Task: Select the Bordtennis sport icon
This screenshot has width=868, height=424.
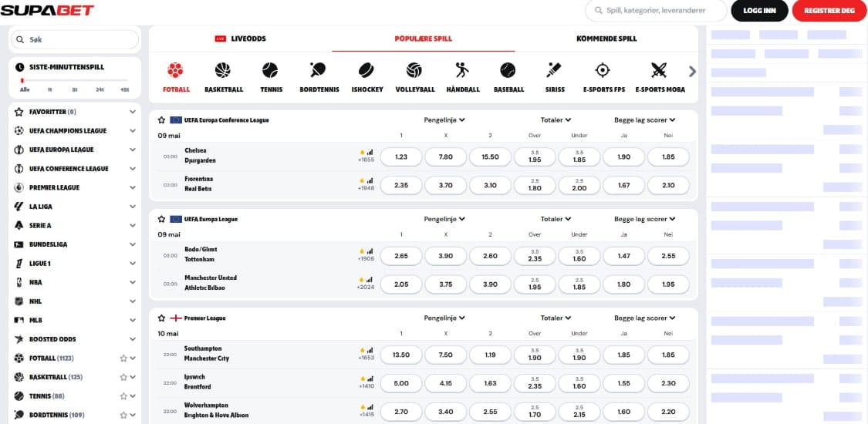Action: pyautogui.click(x=319, y=70)
